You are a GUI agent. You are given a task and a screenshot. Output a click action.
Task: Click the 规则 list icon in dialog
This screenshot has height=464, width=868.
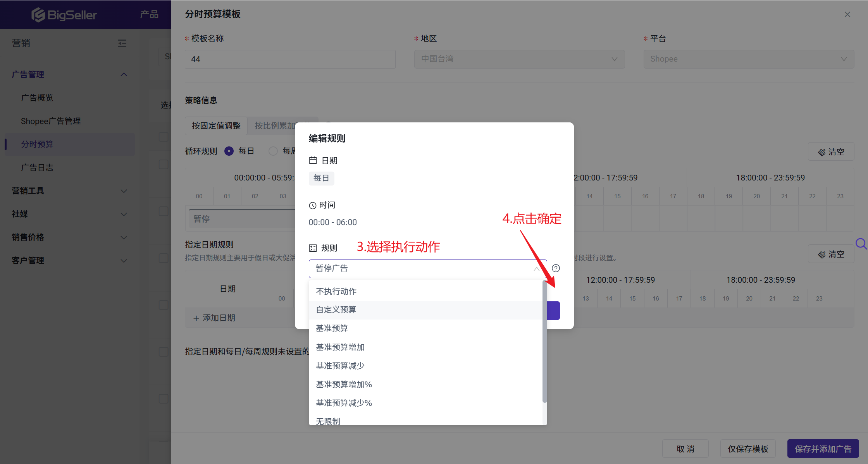pyautogui.click(x=313, y=248)
